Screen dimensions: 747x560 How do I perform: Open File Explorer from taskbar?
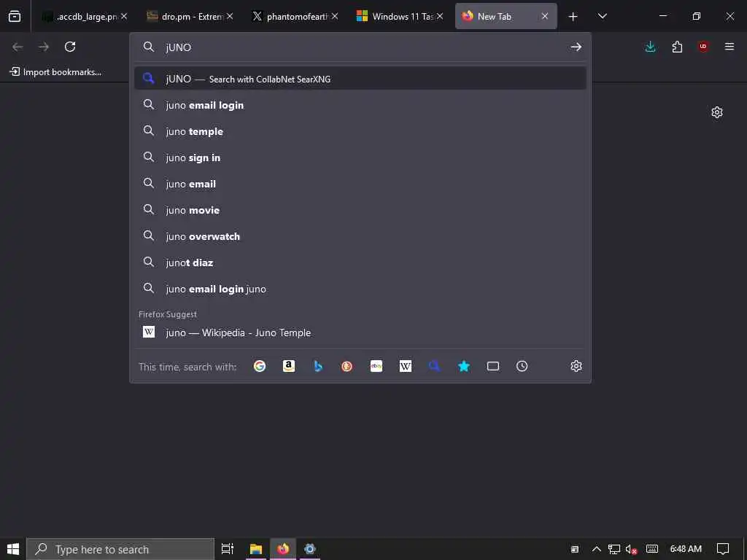coord(256,549)
